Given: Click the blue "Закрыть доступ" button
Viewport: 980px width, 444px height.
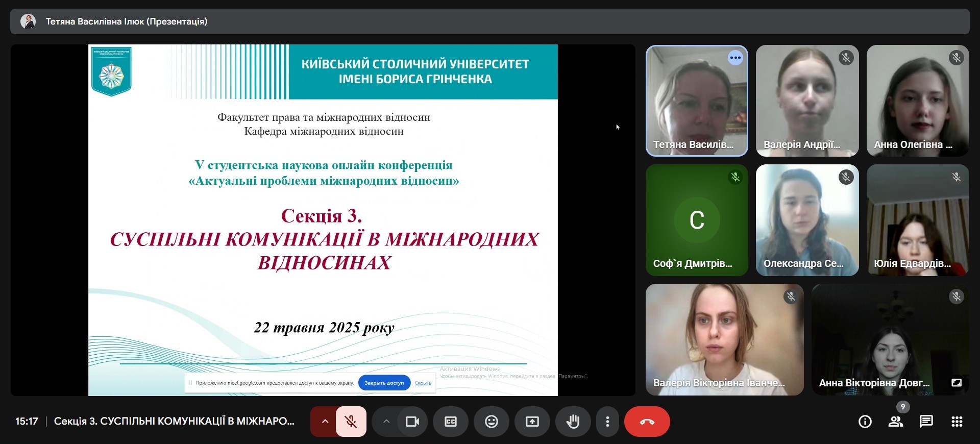Looking at the screenshot, I should (384, 383).
